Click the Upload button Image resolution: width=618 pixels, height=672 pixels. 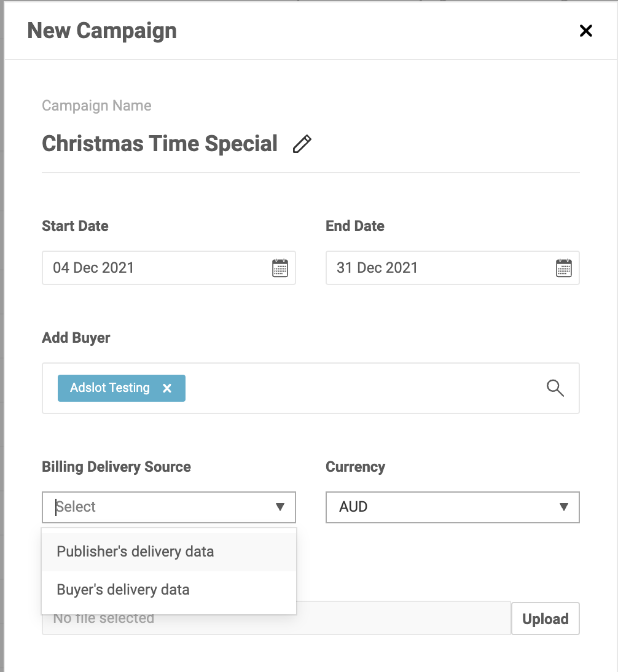[x=545, y=619]
